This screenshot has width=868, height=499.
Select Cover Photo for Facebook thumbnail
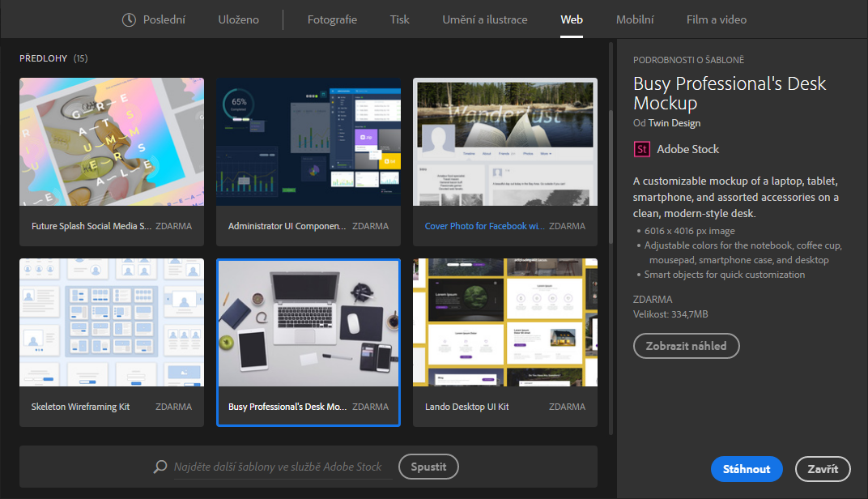click(505, 142)
